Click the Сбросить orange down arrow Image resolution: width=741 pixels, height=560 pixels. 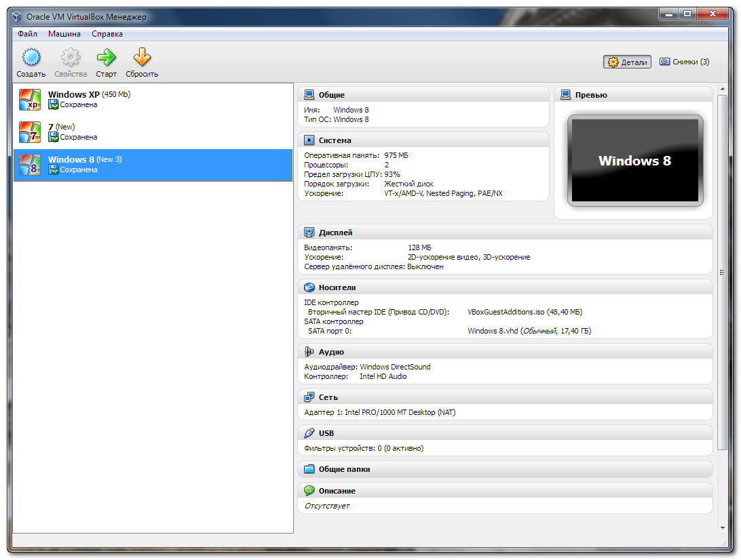tap(142, 57)
